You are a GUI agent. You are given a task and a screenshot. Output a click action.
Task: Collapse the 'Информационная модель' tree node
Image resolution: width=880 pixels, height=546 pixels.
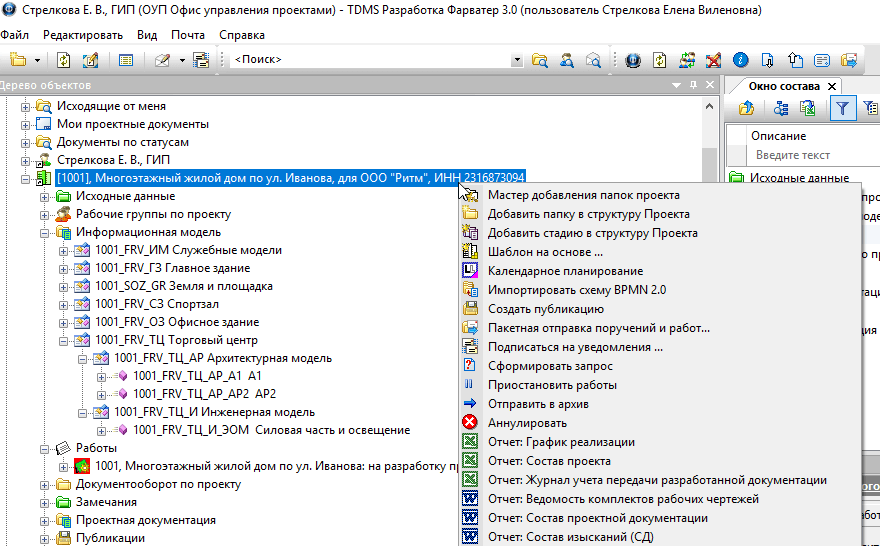tap(45, 233)
